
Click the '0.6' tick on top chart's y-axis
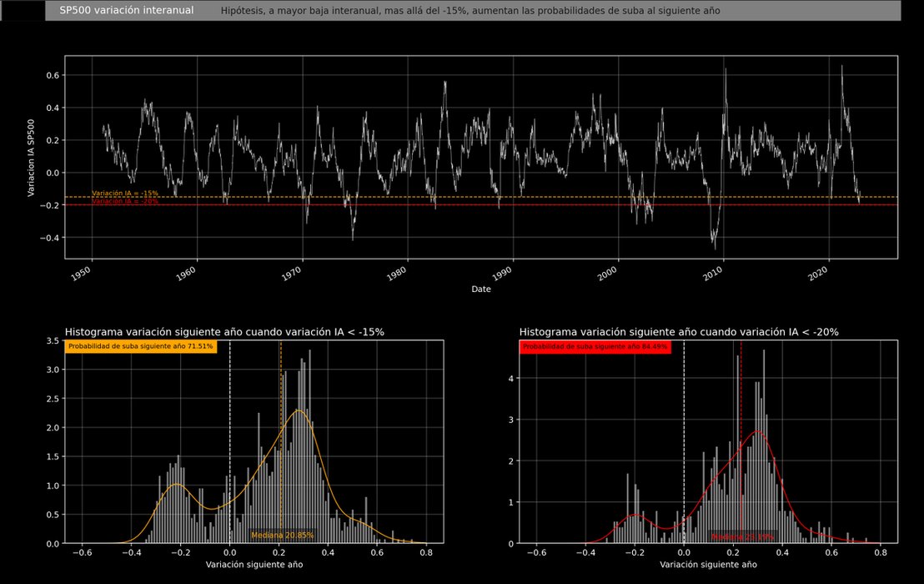click(x=53, y=75)
